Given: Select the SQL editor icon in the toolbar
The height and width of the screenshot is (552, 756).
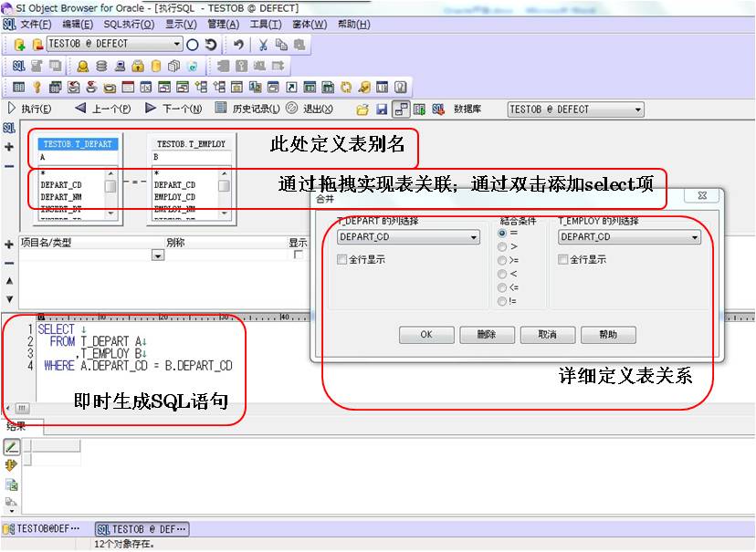Looking at the screenshot, I should (x=17, y=65).
